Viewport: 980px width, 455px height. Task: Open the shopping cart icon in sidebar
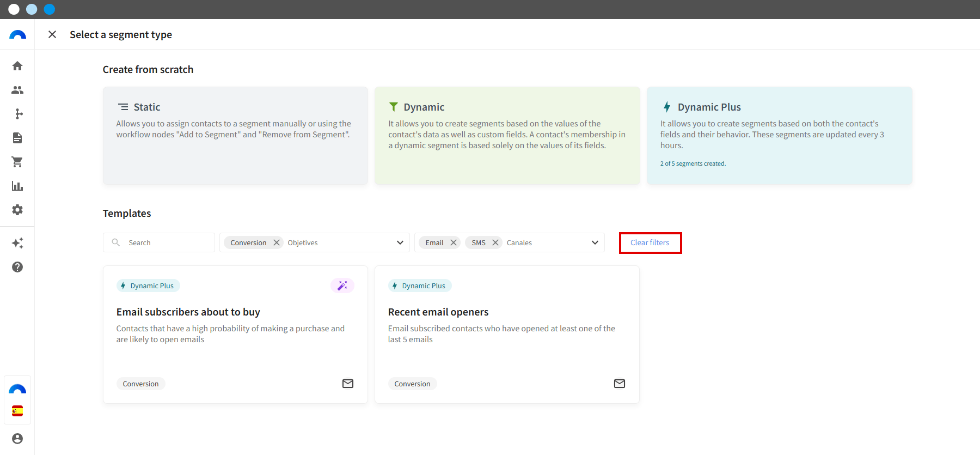(x=17, y=162)
